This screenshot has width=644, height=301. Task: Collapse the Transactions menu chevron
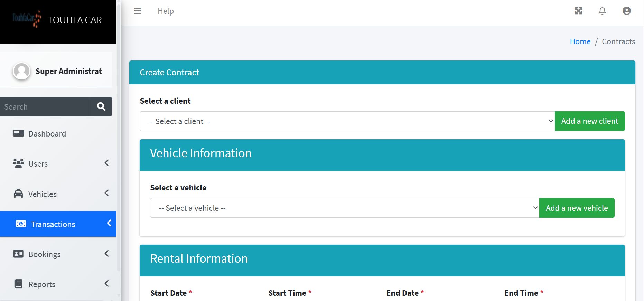(109, 223)
